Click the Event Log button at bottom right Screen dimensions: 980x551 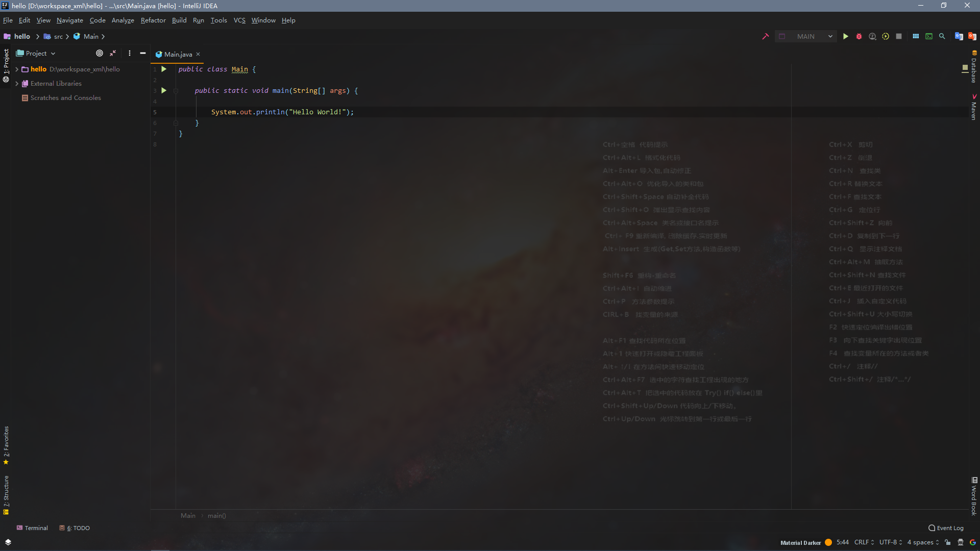(x=946, y=528)
